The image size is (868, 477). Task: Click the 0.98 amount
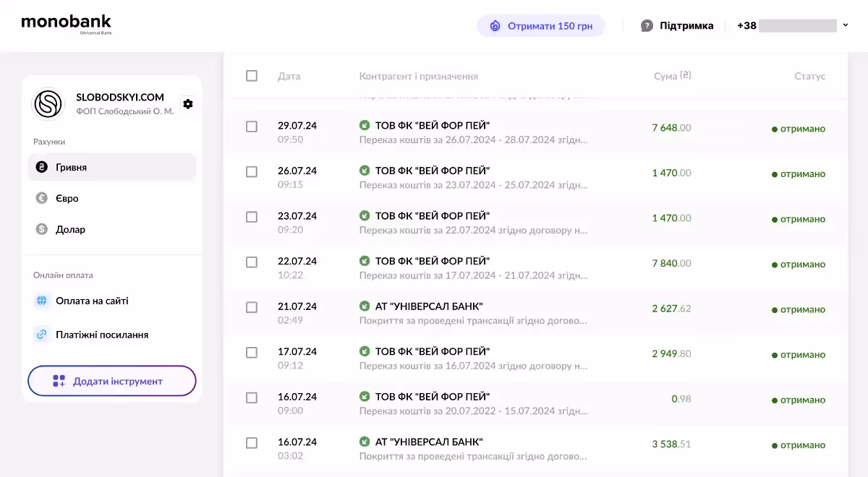681,399
